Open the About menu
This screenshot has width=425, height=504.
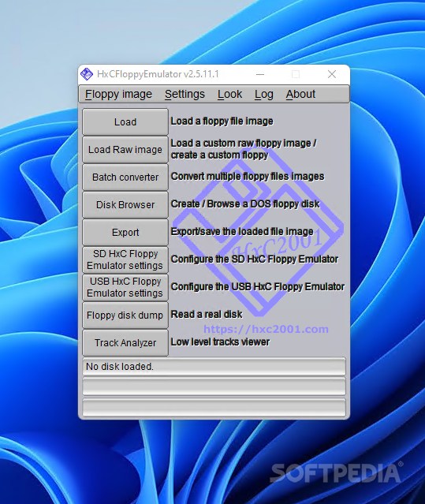coord(300,94)
